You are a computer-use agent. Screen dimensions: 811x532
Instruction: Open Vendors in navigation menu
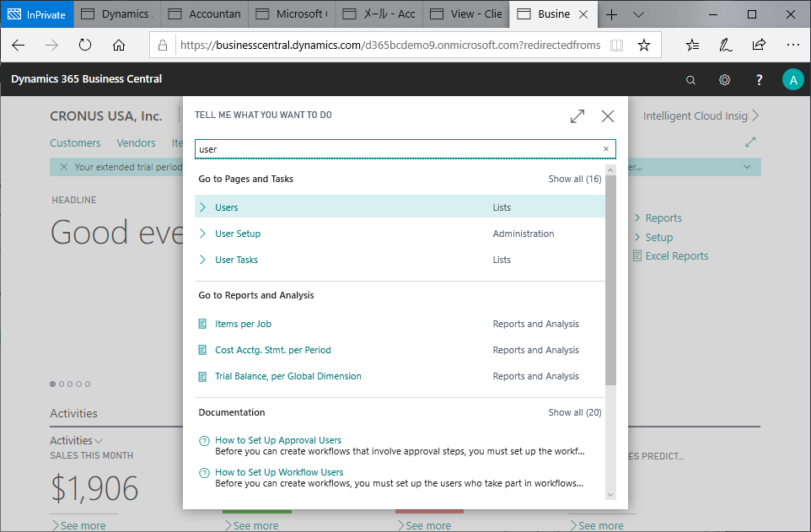pos(136,142)
